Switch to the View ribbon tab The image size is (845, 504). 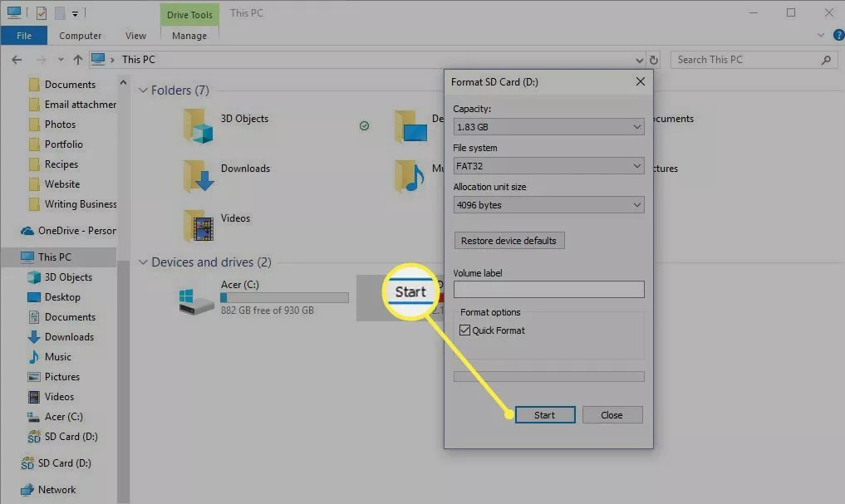[x=135, y=35]
